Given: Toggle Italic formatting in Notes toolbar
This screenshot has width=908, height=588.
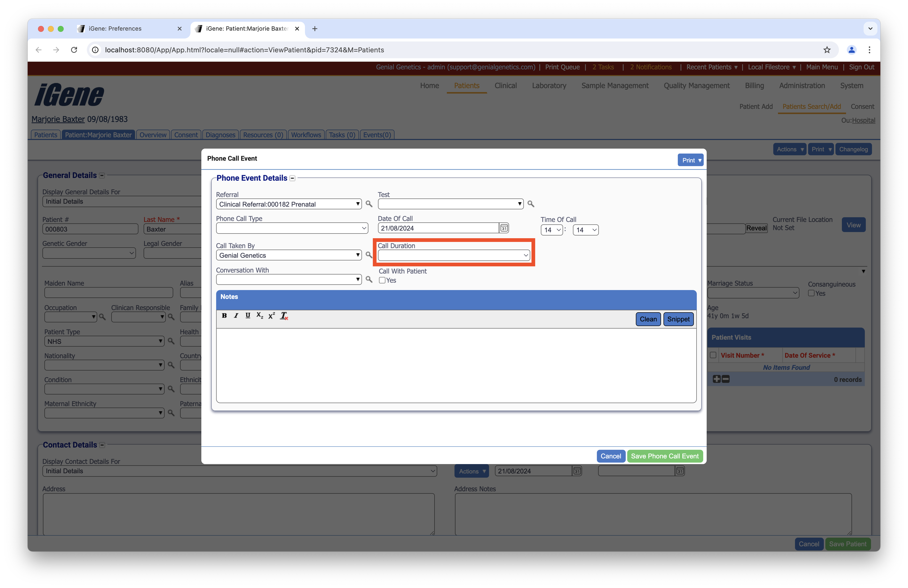Looking at the screenshot, I should [x=236, y=315].
